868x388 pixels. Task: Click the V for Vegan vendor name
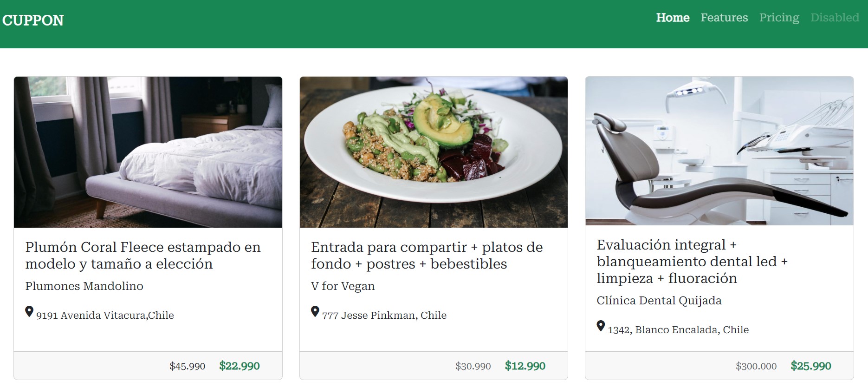343,286
